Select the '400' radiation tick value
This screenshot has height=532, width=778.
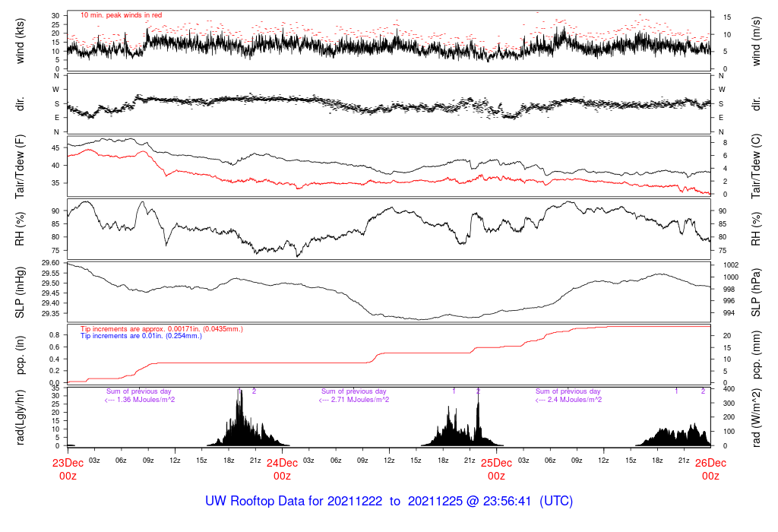click(x=729, y=389)
